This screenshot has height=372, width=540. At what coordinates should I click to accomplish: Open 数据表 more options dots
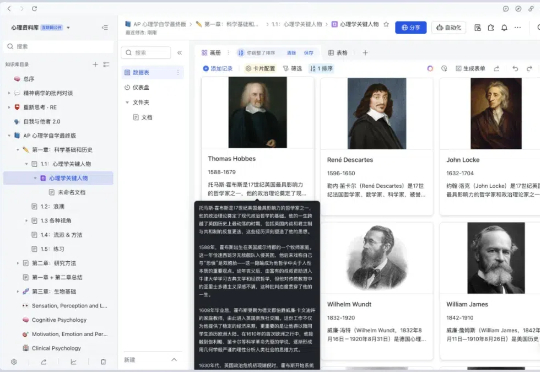tap(178, 72)
